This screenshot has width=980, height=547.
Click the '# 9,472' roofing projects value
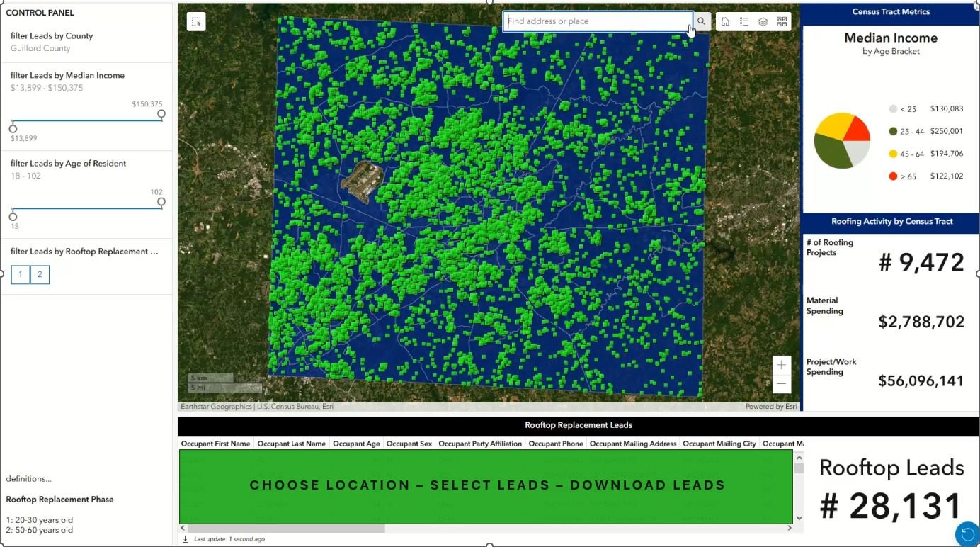coord(921,262)
